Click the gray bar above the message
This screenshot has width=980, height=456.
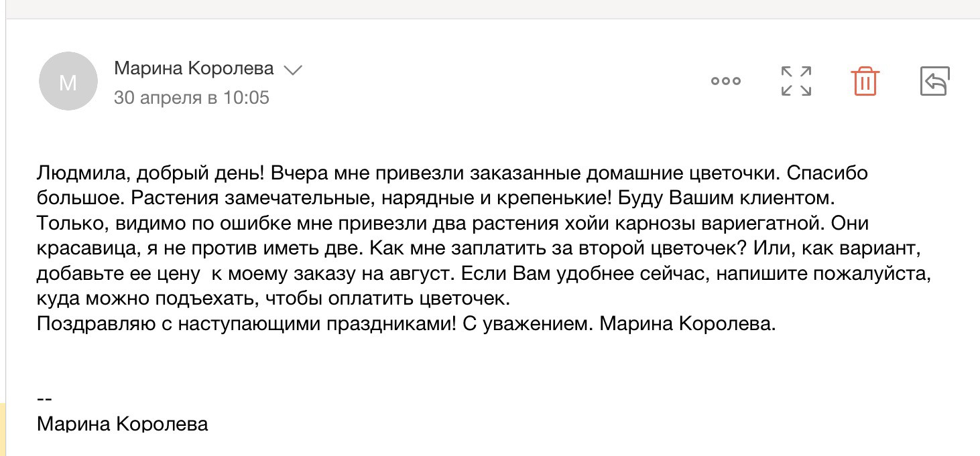coord(490,9)
